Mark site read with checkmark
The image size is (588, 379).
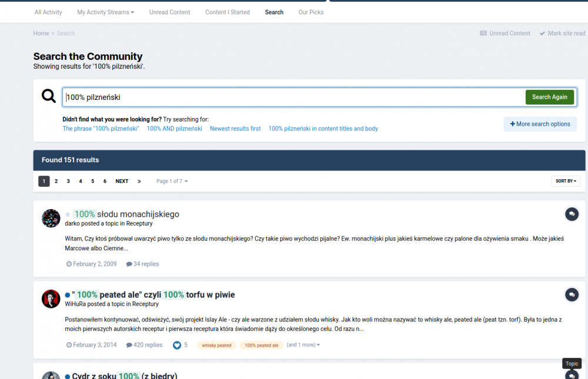click(x=562, y=33)
